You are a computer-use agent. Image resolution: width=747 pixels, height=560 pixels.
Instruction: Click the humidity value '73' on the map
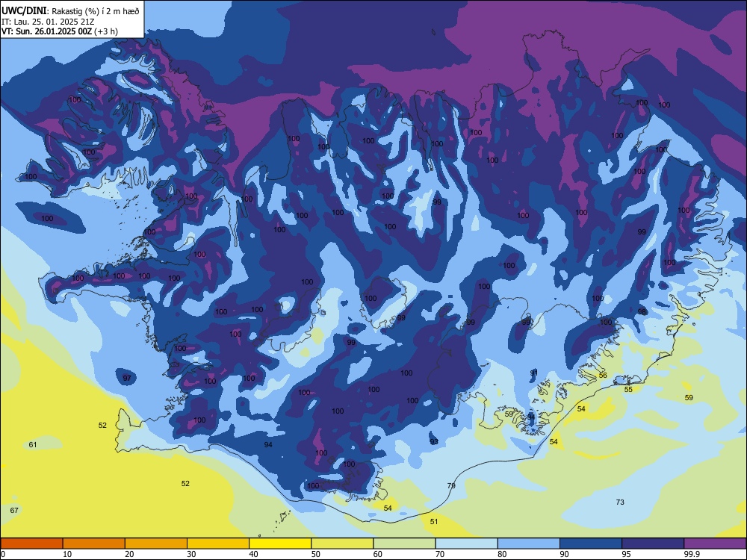pos(620,502)
